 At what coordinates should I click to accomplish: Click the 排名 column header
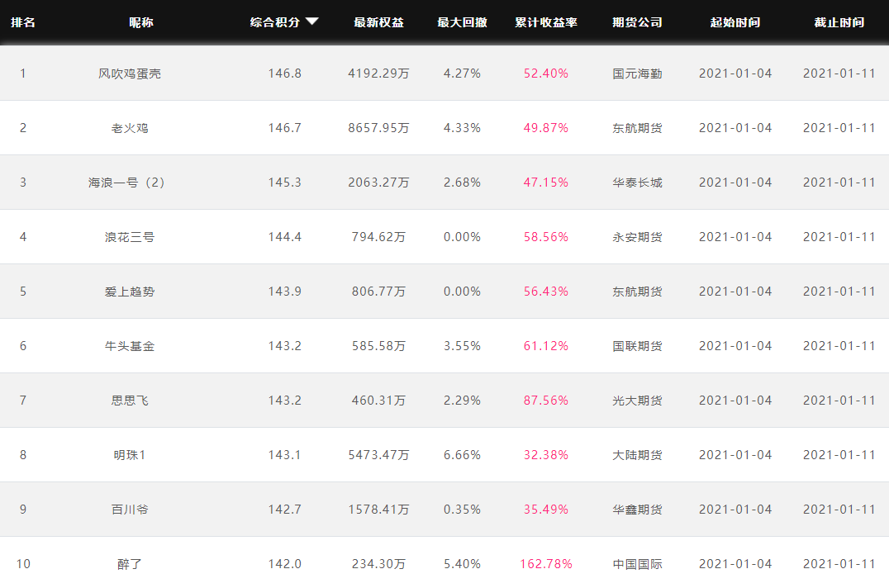pyautogui.click(x=23, y=22)
